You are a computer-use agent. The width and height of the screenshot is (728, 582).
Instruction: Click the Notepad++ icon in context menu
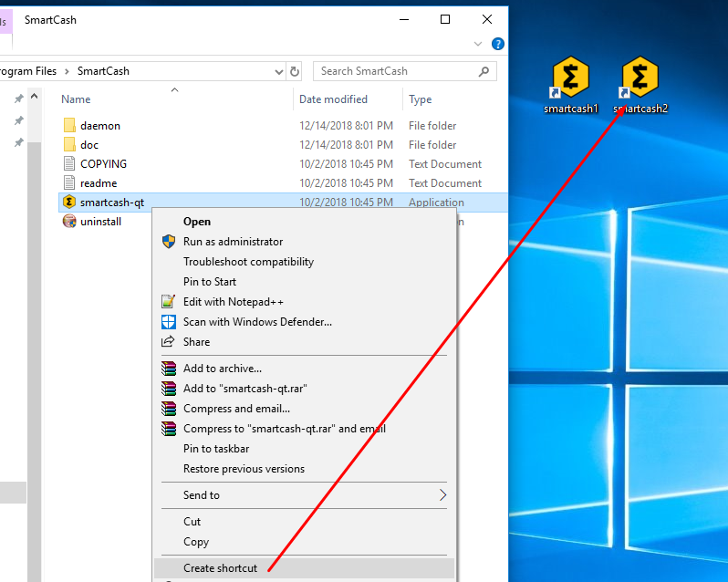[x=168, y=302]
